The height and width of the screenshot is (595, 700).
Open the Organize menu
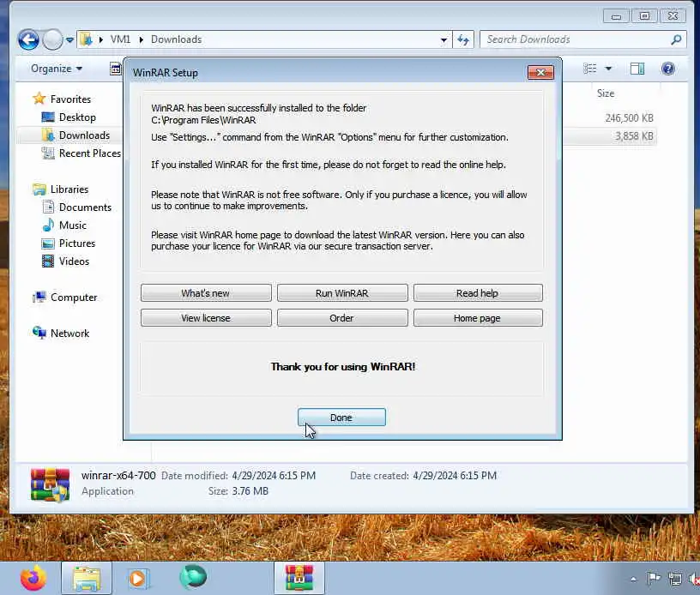click(57, 69)
